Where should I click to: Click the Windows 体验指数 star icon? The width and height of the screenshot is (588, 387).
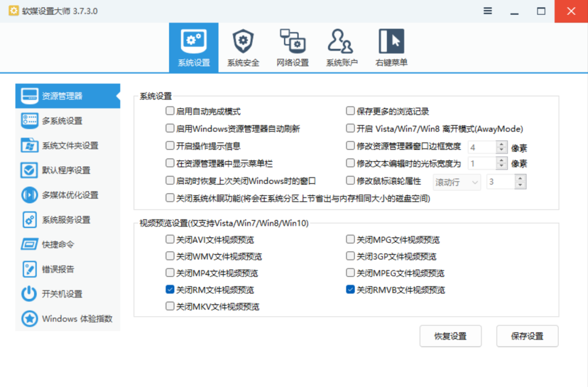click(x=29, y=319)
